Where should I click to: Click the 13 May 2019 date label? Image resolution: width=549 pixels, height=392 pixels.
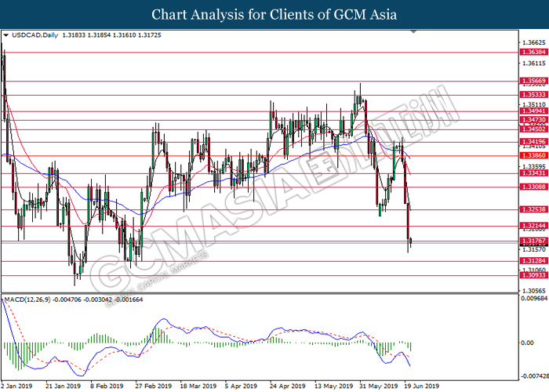[333, 386]
